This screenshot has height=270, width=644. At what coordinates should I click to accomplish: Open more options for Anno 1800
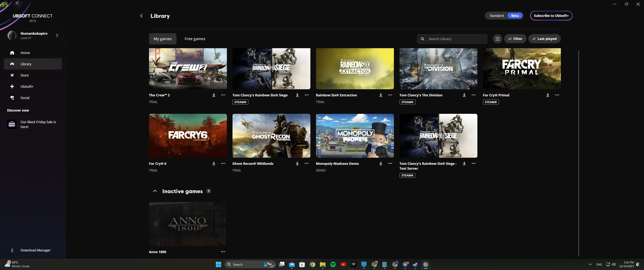223,252
